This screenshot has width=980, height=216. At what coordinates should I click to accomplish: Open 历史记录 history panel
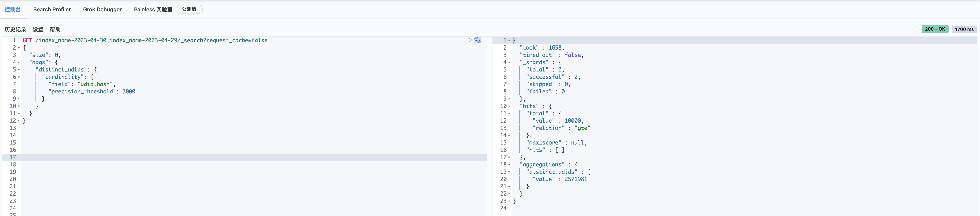pos(15,29)
